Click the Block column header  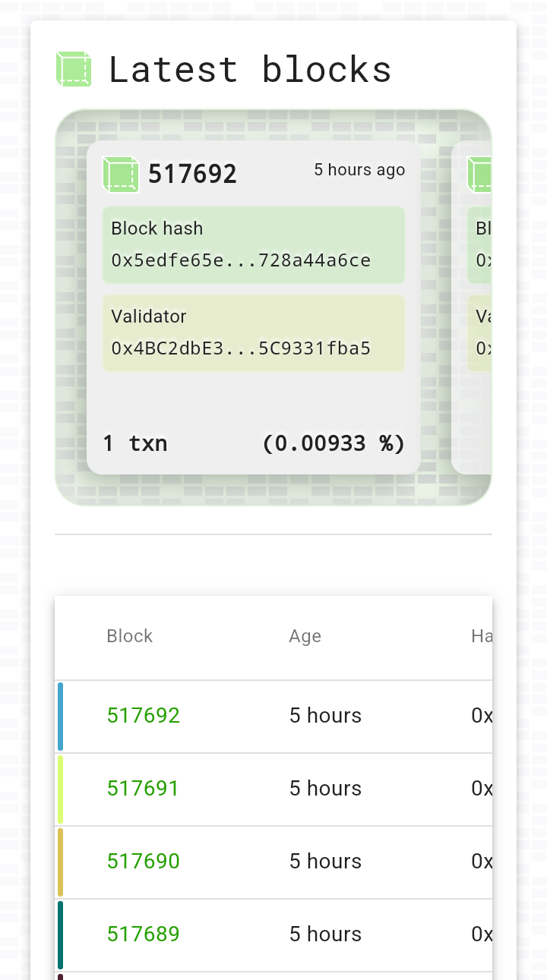point(130,636)
